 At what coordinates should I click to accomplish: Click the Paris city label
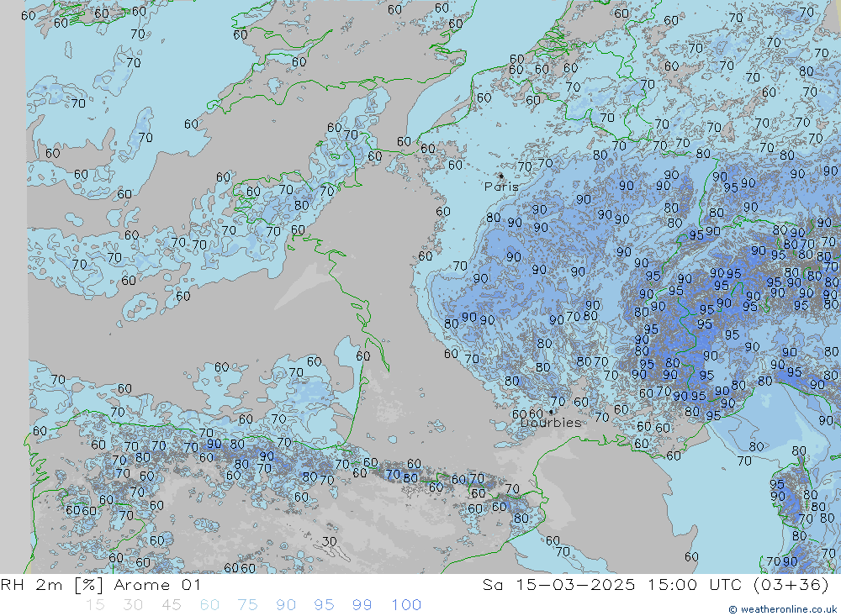[501, 187]
